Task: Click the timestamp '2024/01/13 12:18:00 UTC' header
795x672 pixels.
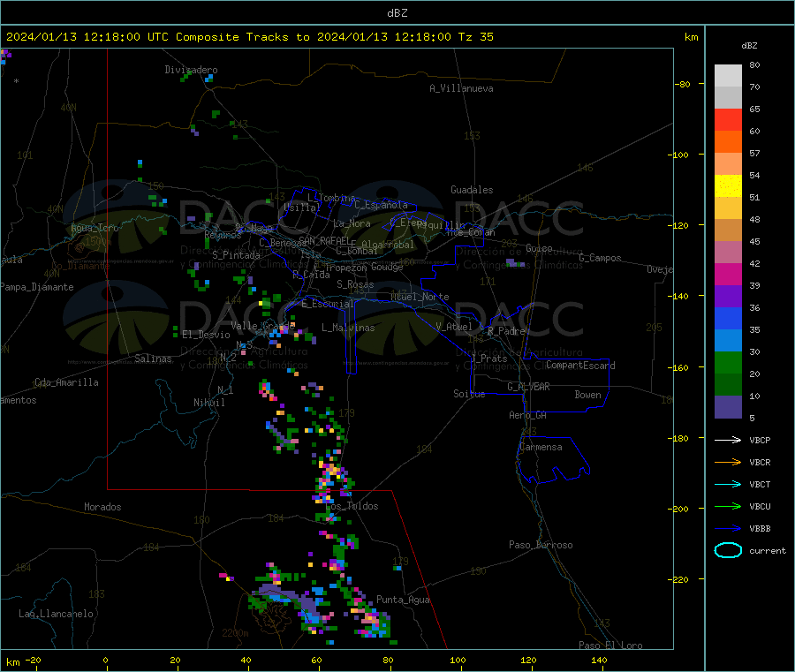Action: [87, 37]
